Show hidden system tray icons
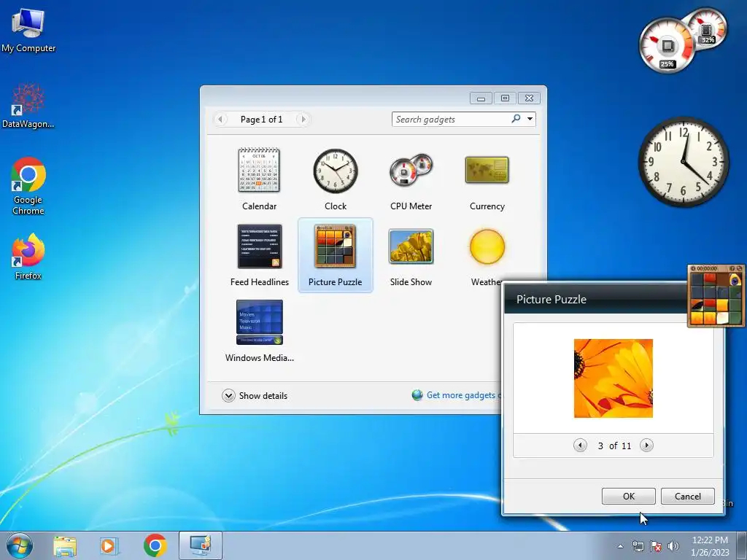 click(620, 546)
